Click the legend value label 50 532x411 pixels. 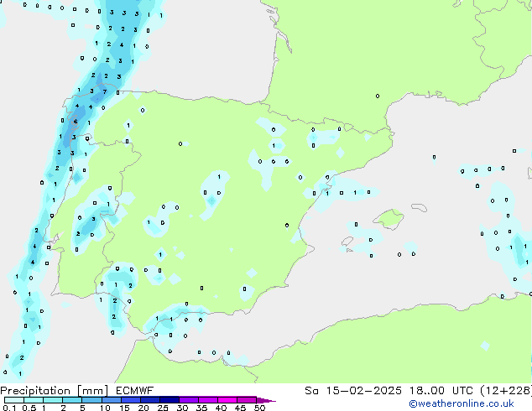[x=259, y=408]
